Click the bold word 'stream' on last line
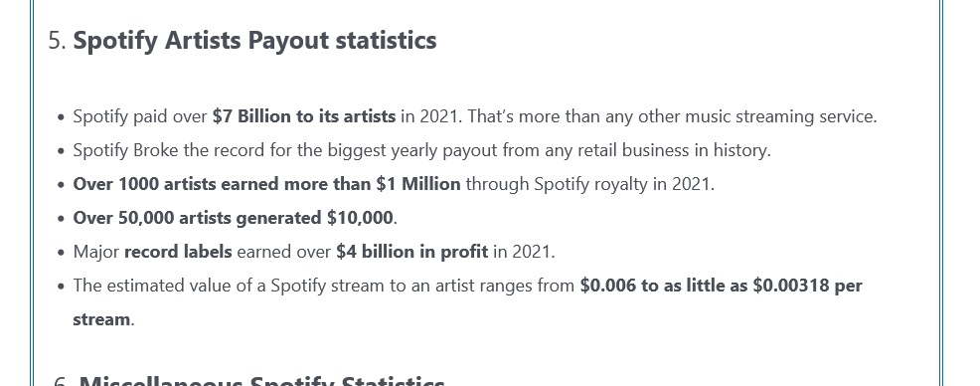 tap(101, 319)
